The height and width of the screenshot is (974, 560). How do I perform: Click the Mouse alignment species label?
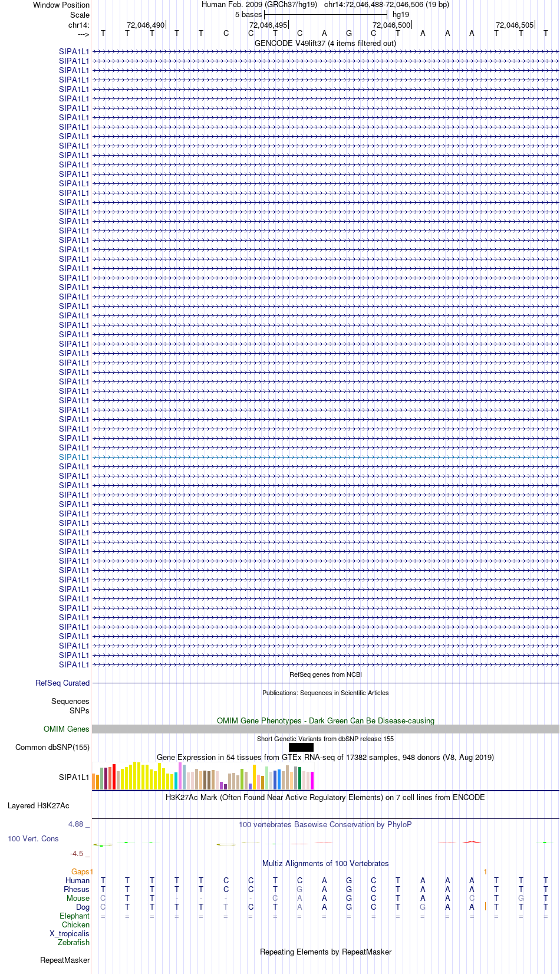click(78, 899)
